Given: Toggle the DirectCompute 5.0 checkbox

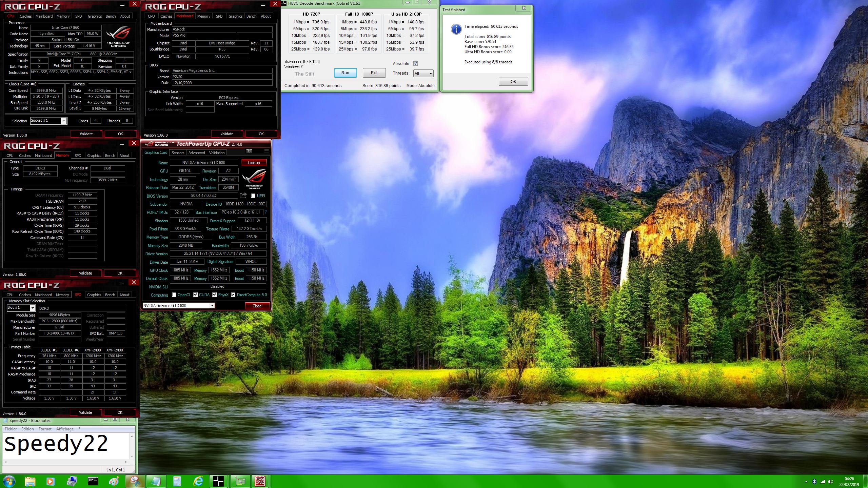Looking at the screenshot, I should (x=233, y=295).
